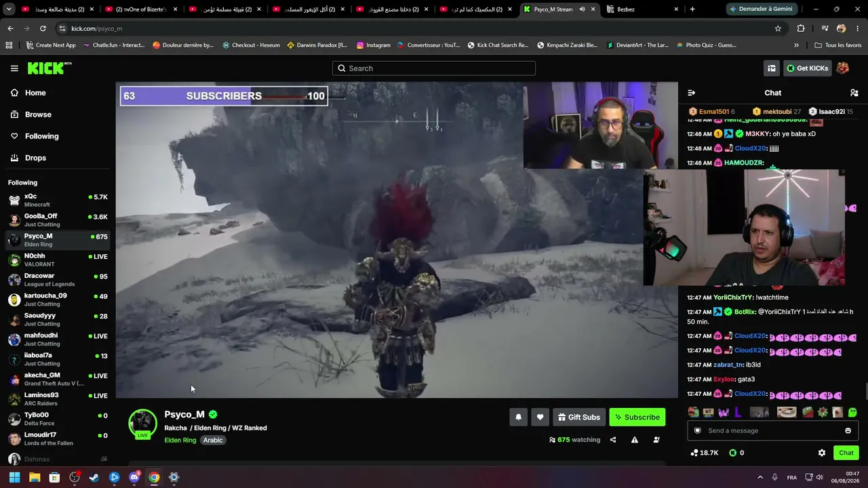Open the KICKs balance icon showing 0
This screenshot has height=488, width=868.
(x=736, y=453)
